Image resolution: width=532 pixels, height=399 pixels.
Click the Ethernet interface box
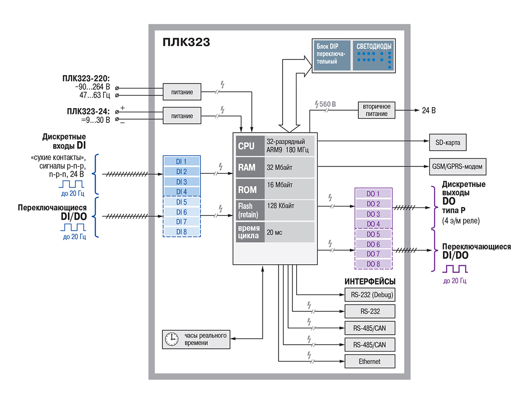coord(369,361)
